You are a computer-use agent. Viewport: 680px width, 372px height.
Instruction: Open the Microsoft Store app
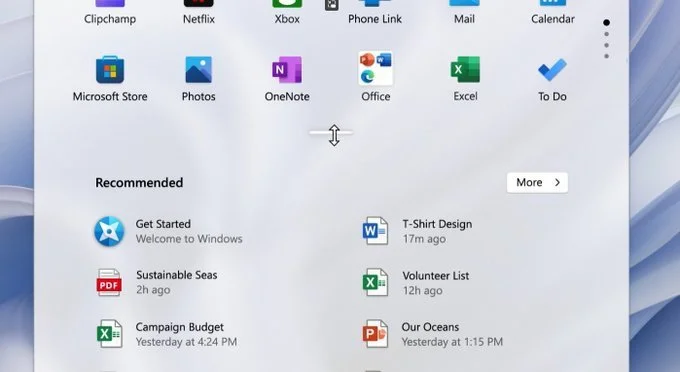110,69
